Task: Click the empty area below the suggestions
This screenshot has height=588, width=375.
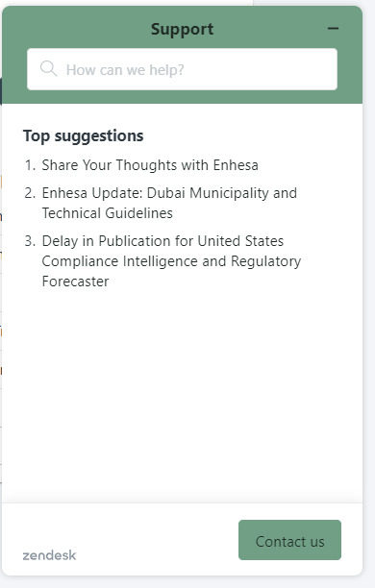Action: point(182,394)
